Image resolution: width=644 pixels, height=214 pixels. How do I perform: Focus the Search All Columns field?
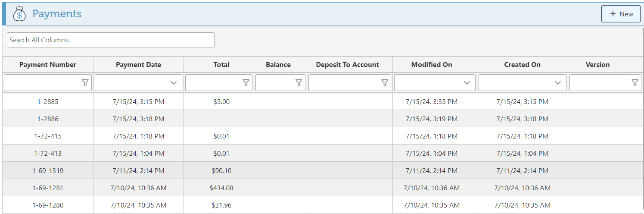pyautogui.click(x=111, y=40)
